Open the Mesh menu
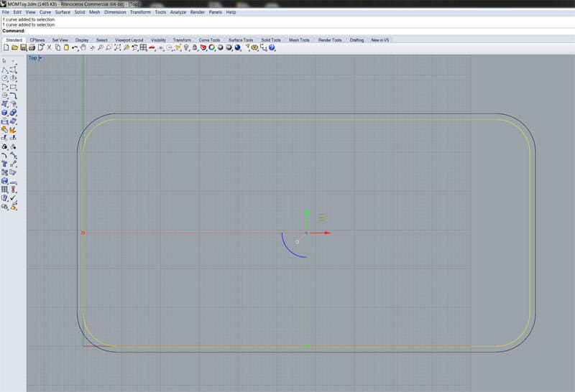This screenshot has height=392, width=575. (x=95, y=12)
